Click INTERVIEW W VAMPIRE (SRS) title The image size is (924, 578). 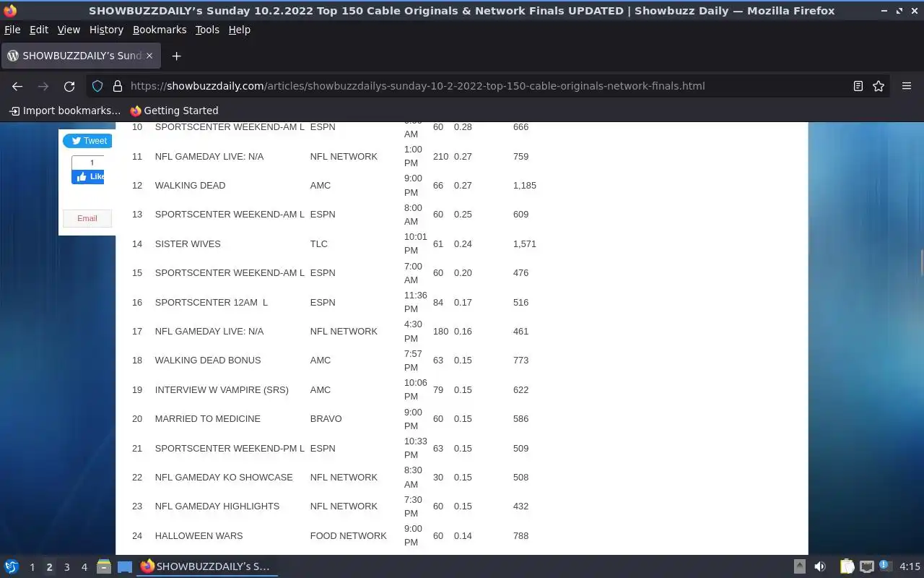pyautogui.click(x=222, y=390)
